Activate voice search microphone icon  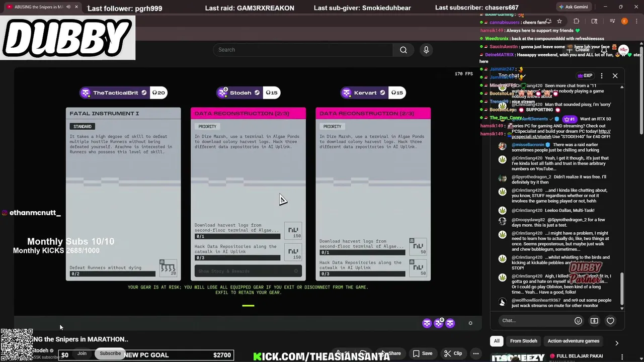426,50
